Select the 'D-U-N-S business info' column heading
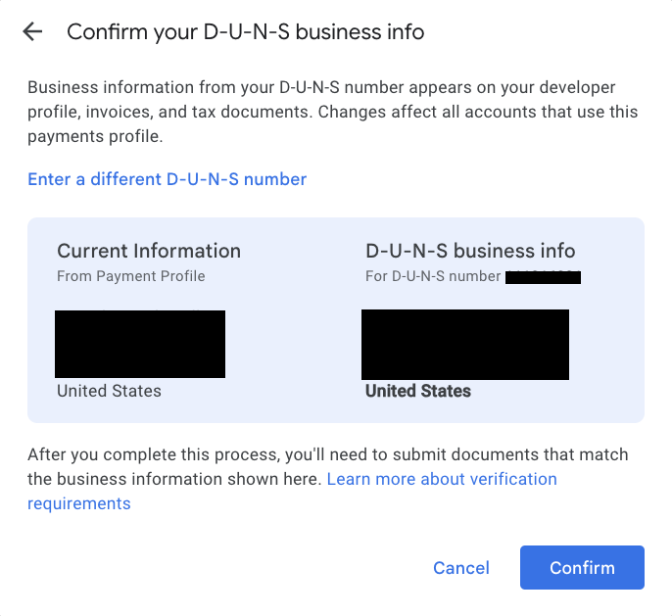This screenshot has width=672, height=616. point(470,251)
